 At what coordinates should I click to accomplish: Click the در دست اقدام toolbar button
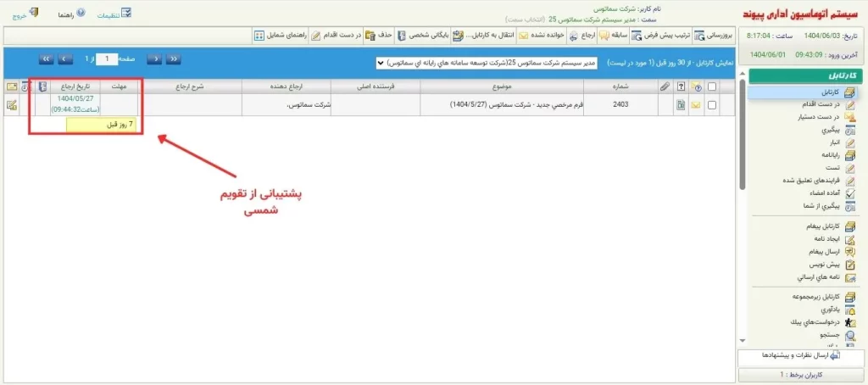[x=337, y=36]
